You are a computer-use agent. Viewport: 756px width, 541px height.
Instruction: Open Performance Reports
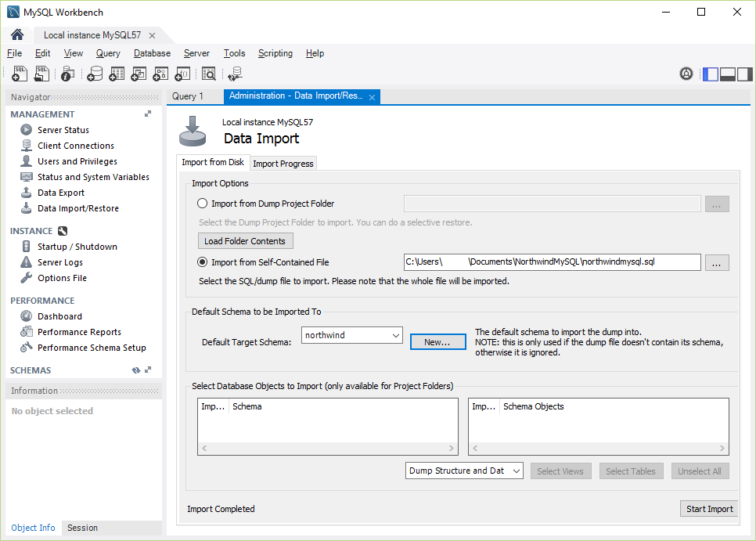79,332
